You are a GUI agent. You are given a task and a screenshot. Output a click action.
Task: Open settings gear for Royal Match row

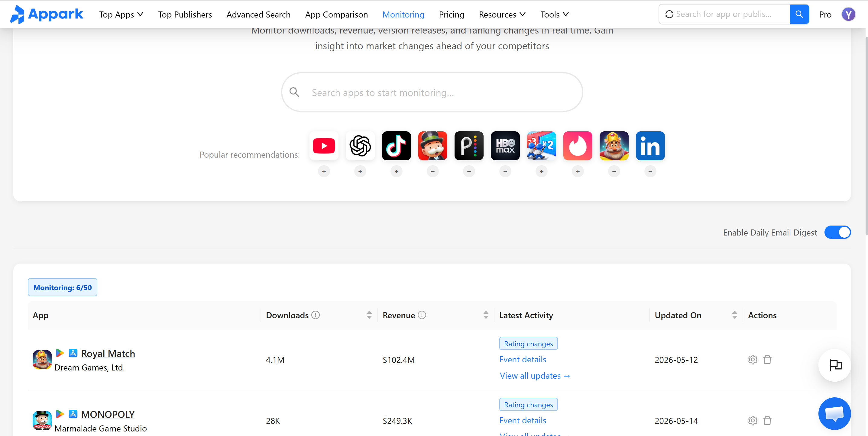click(753, 360)
